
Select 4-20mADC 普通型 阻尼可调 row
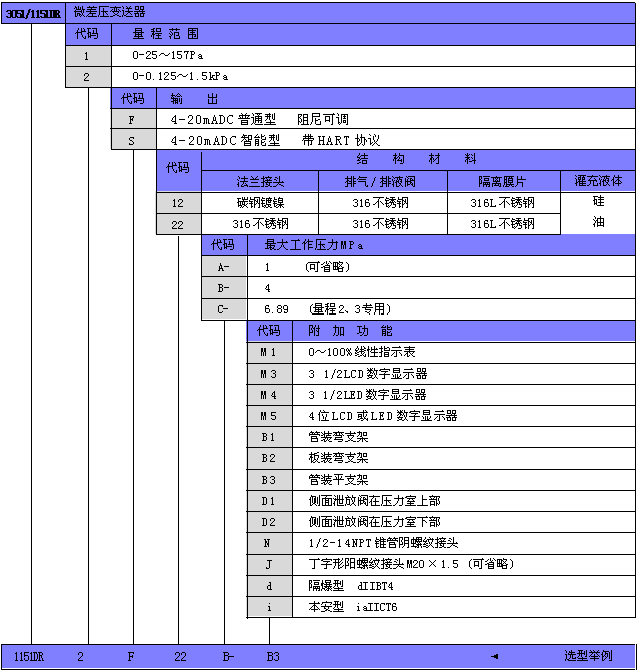[396, 119]
